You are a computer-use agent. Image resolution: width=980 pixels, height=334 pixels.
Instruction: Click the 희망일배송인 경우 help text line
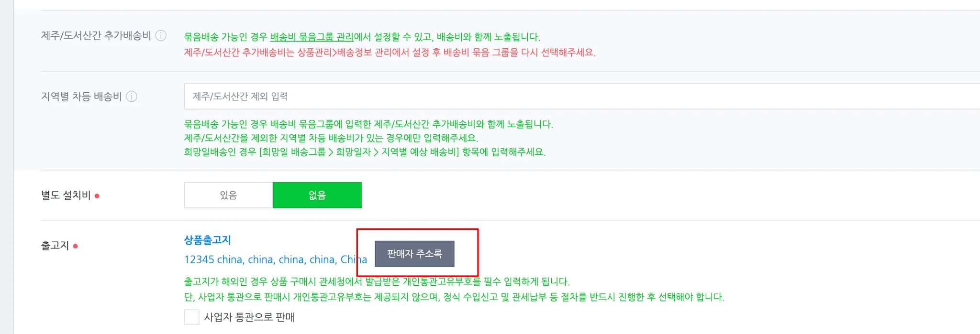coord(365,152)
